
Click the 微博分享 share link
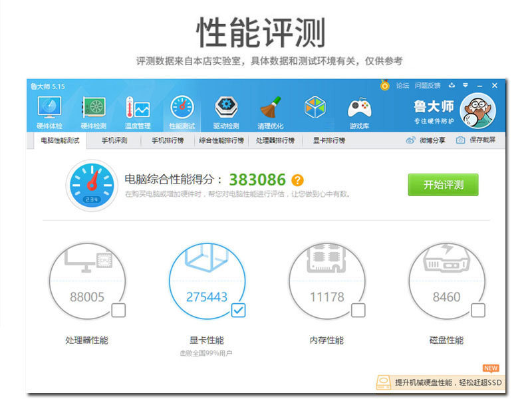pyautogui.click(x=432, y=140)
